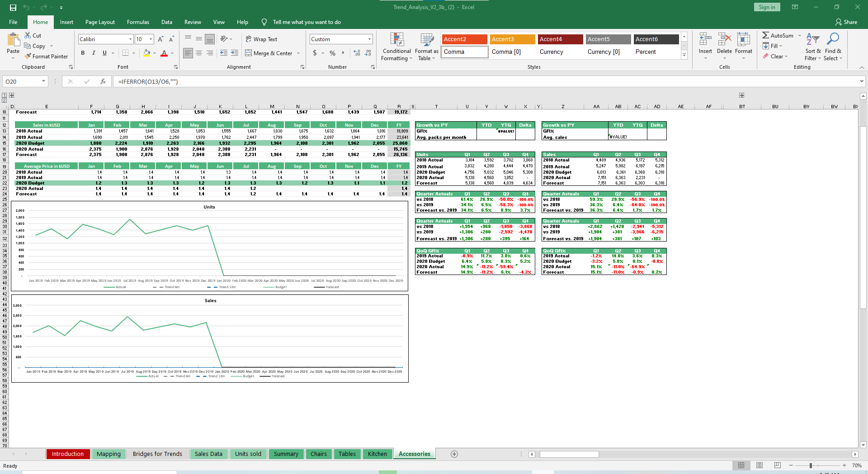The height and width of the screenshot is (474, 868).
Task: Apply the Accent2 cell style
Action: [464, 39]
